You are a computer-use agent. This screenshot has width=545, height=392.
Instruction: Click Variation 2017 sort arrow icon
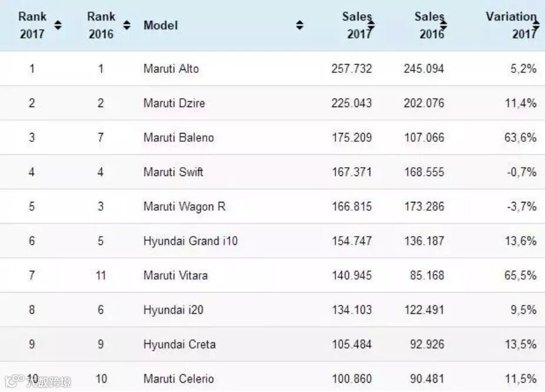(537, 24)
